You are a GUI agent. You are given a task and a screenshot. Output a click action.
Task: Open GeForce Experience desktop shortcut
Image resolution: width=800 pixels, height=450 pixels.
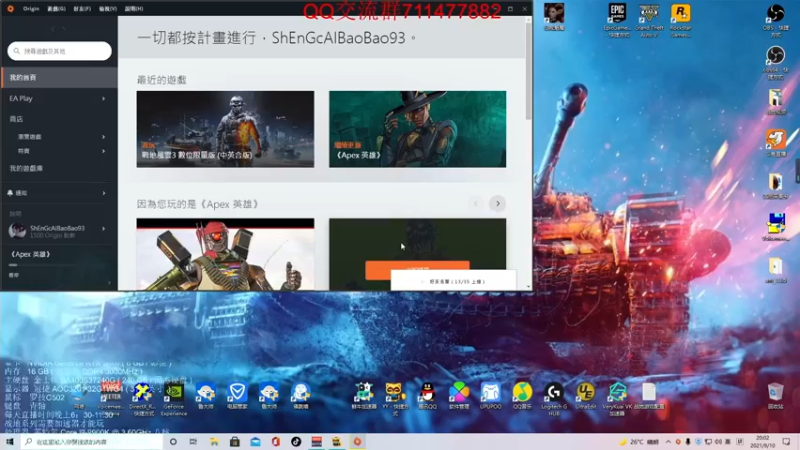click(x=174, y=399)
